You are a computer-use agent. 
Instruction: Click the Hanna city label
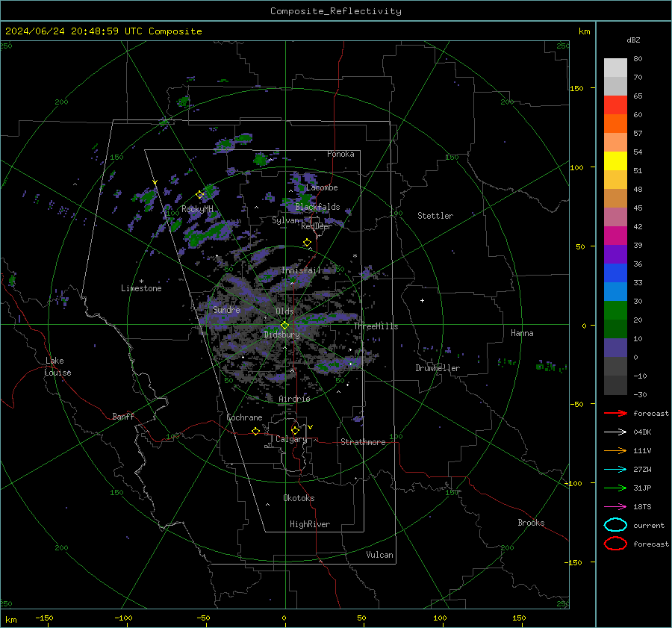tap(522, 333)
